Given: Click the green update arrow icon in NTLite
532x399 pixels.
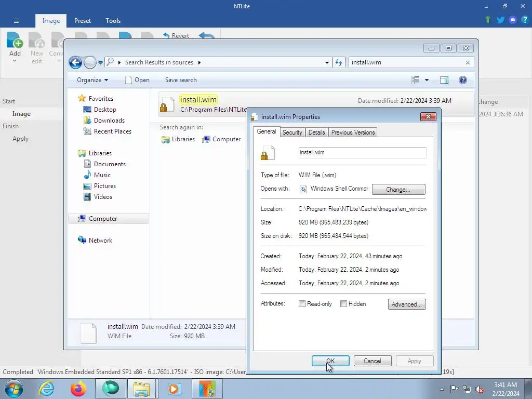Looking at the screenshot, I should [x=487, y=20].
